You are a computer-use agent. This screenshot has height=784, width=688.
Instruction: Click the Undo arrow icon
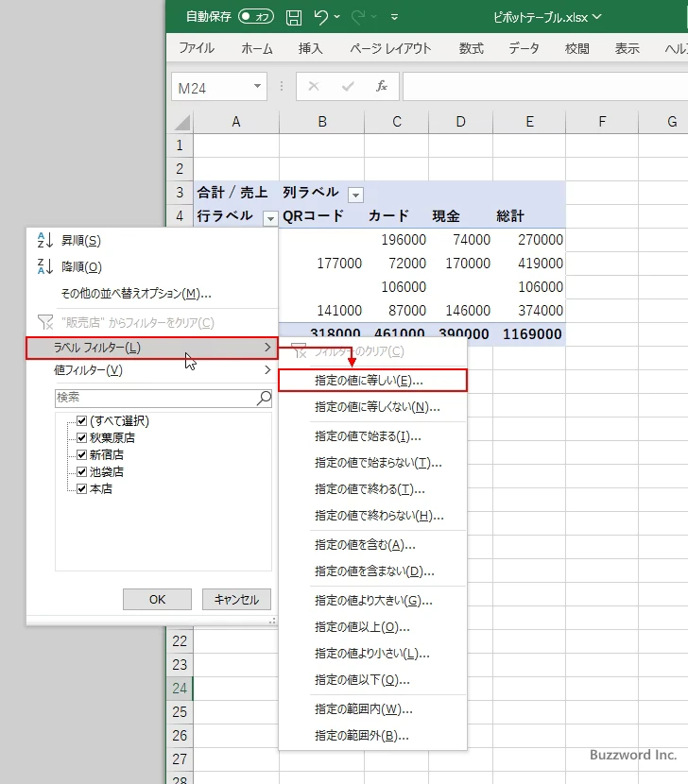(320, 17)
